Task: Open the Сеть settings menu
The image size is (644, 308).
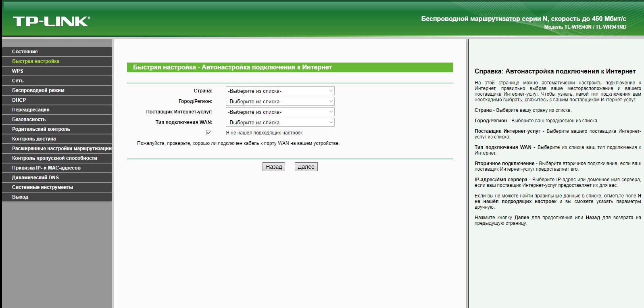Action: coord(18,81)
